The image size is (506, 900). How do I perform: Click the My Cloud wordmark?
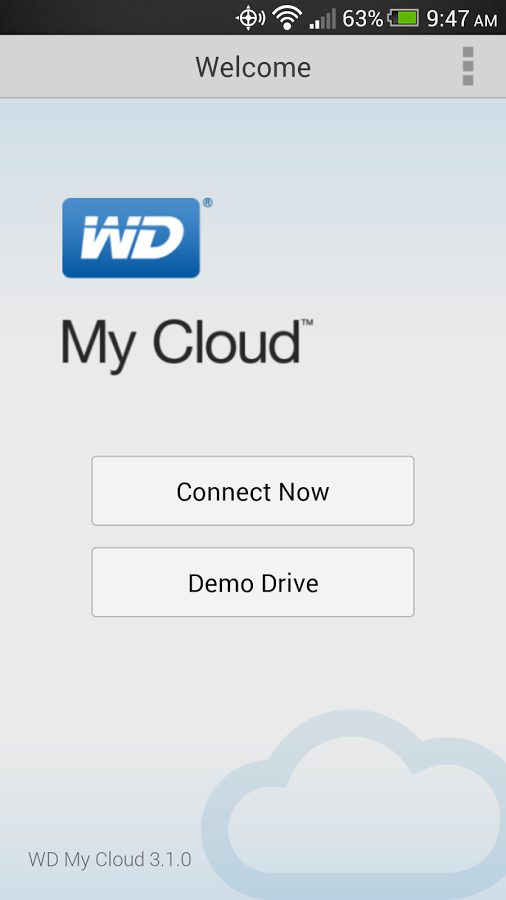click(x=181, y=343)
